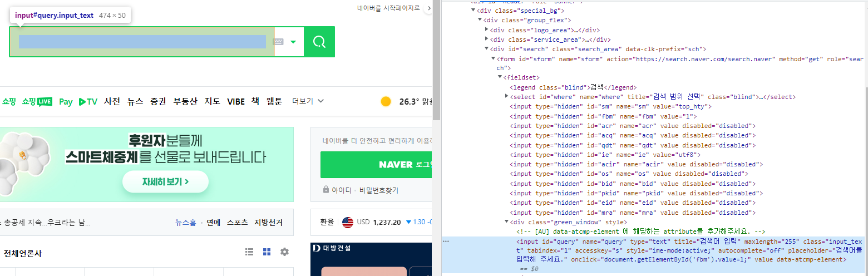Collapse the div group_flex node

(x=480, y=20)
